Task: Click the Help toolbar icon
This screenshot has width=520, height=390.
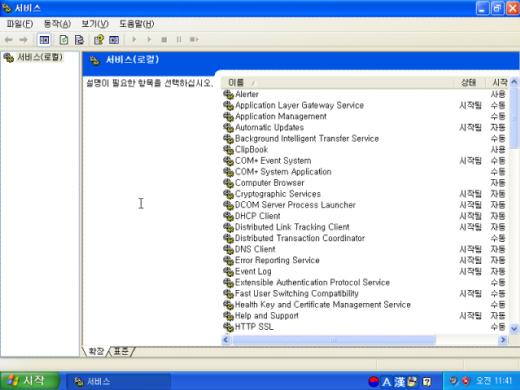Action: [x=99, y=40]
